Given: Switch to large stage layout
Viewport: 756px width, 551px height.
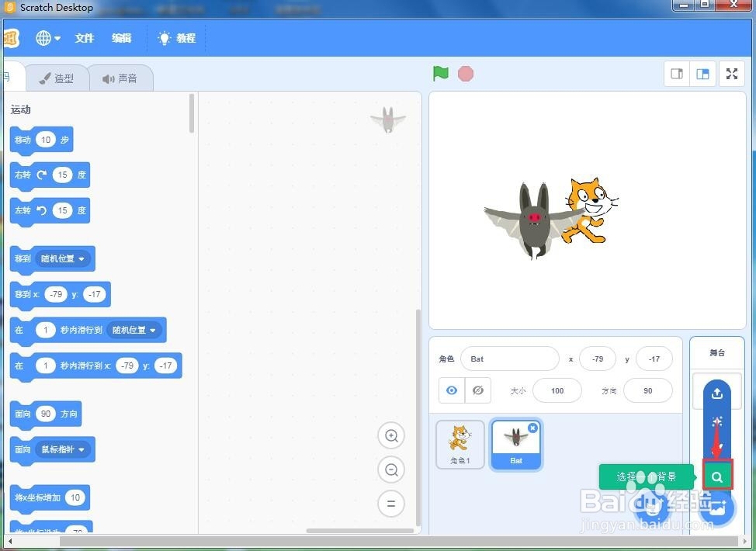Looking at the screenshot, I should click(702, 74).
